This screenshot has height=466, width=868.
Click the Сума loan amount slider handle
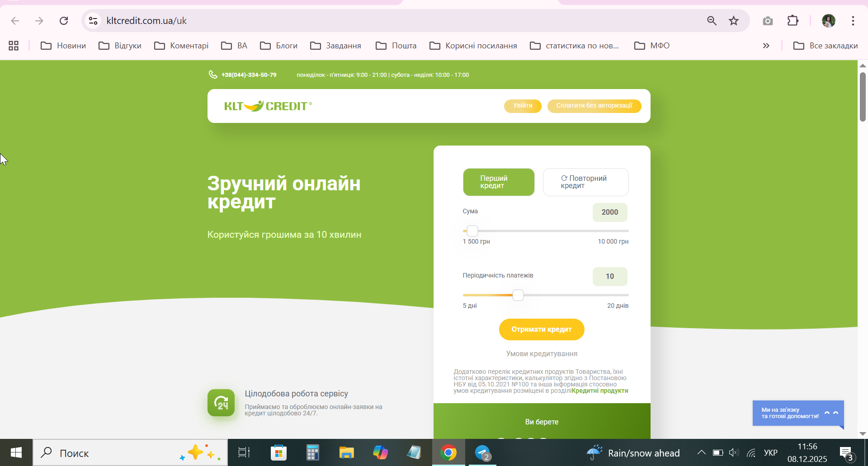coord(472,231)
